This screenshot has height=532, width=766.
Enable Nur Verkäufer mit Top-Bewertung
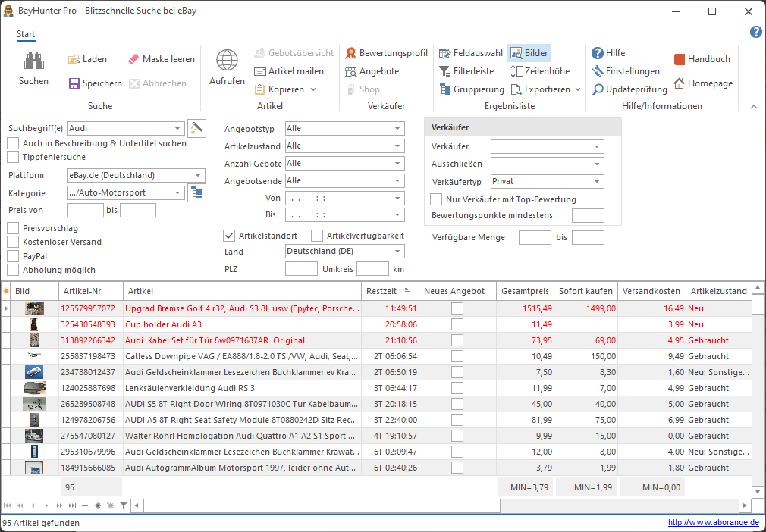[436, 199]
